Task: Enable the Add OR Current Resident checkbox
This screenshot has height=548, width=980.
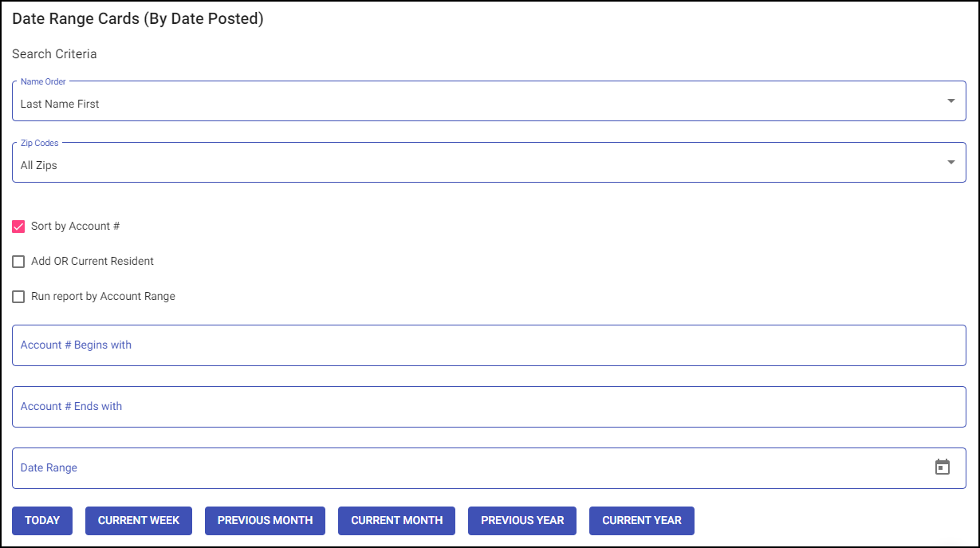Action: [18, 262]
